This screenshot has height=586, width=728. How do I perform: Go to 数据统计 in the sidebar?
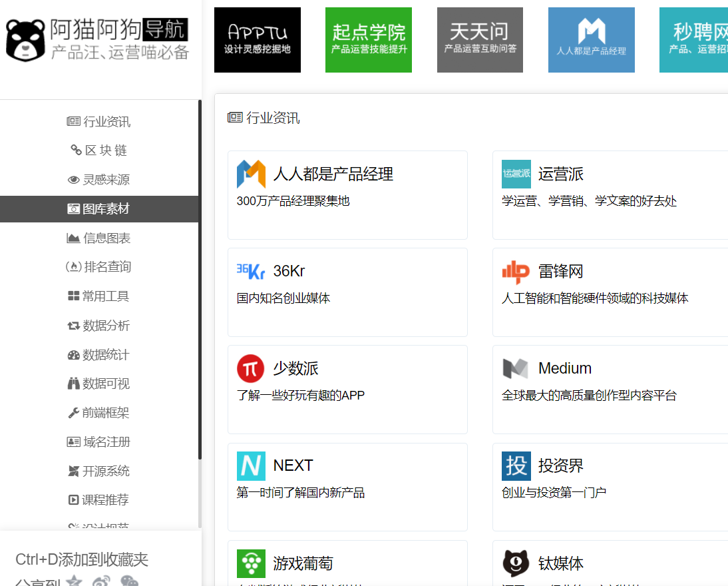(99, 354)
